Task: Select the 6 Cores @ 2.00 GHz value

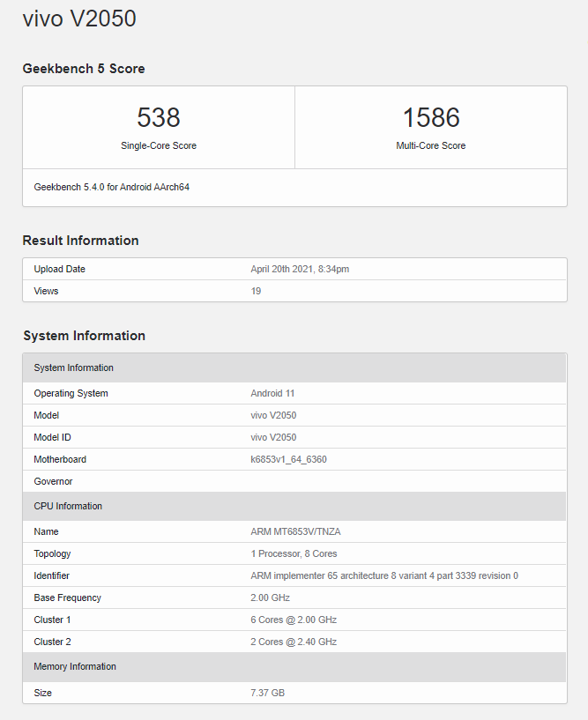Action: 294,620
